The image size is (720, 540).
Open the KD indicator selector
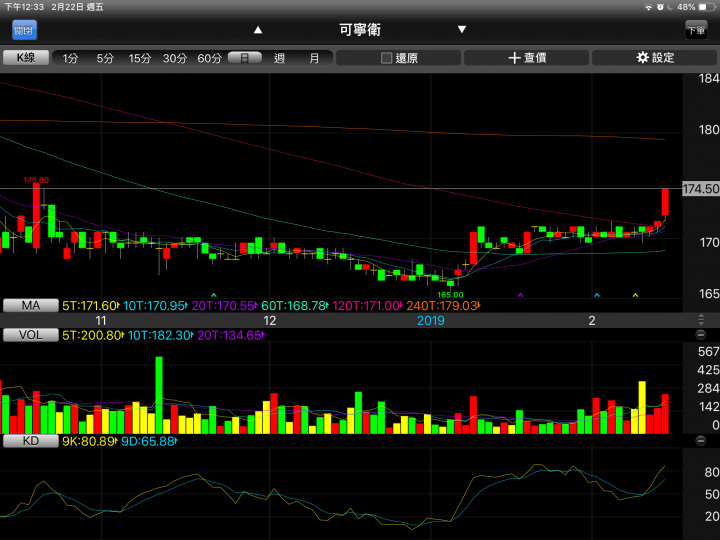pos(31,441)
